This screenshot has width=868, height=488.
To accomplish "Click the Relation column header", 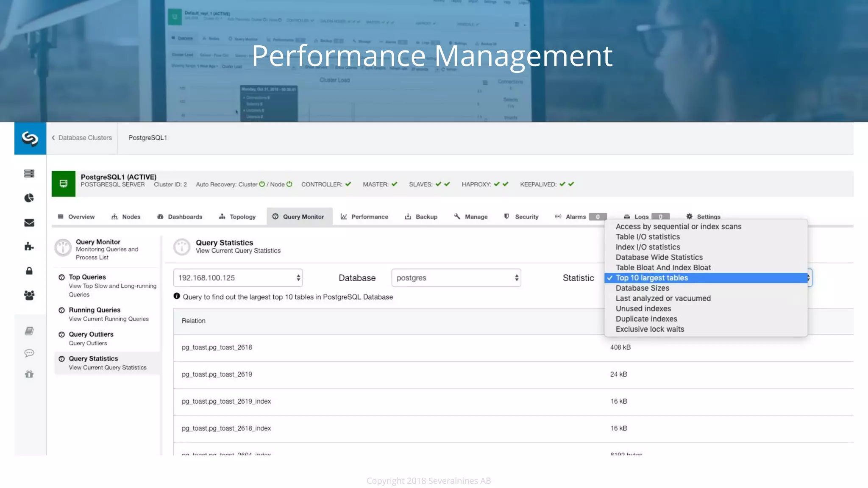I will 194,321.
